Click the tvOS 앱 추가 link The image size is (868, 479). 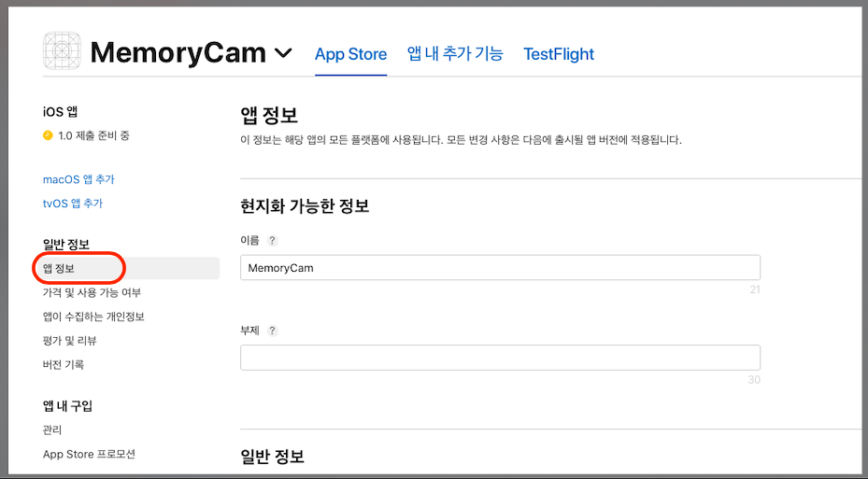point(73,203)
